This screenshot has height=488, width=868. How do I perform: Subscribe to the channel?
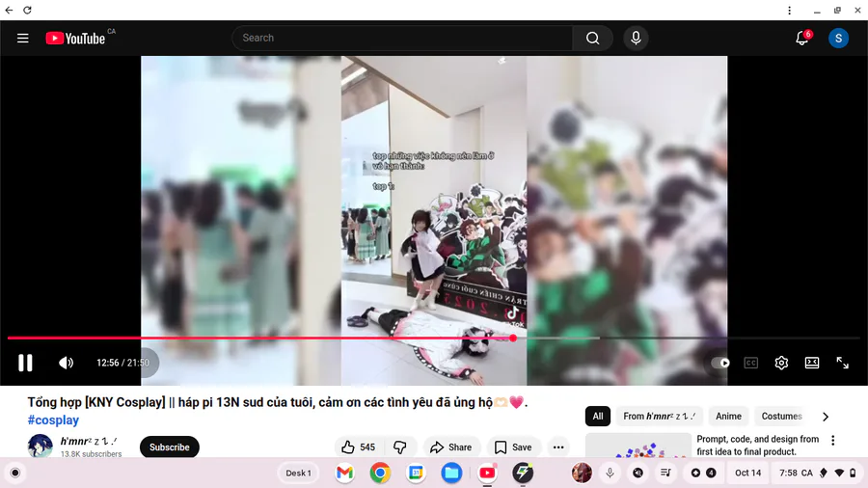(x=170, y=447)
